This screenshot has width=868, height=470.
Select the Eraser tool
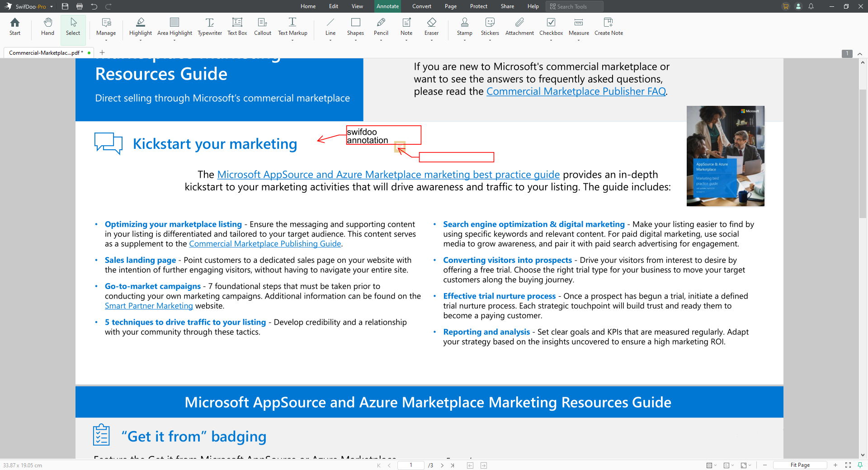point(431,27)
